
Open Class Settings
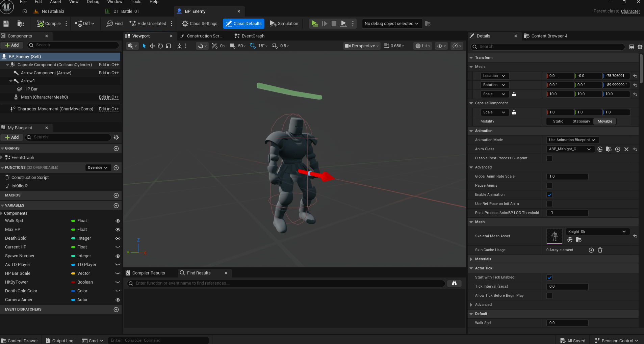[200, 24]
